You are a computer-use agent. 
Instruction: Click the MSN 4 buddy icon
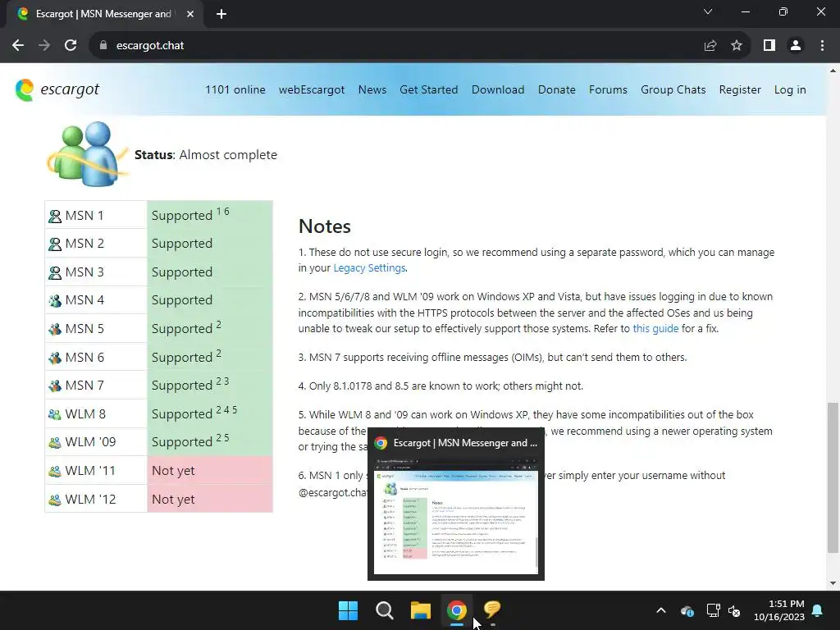coord(55,300)
